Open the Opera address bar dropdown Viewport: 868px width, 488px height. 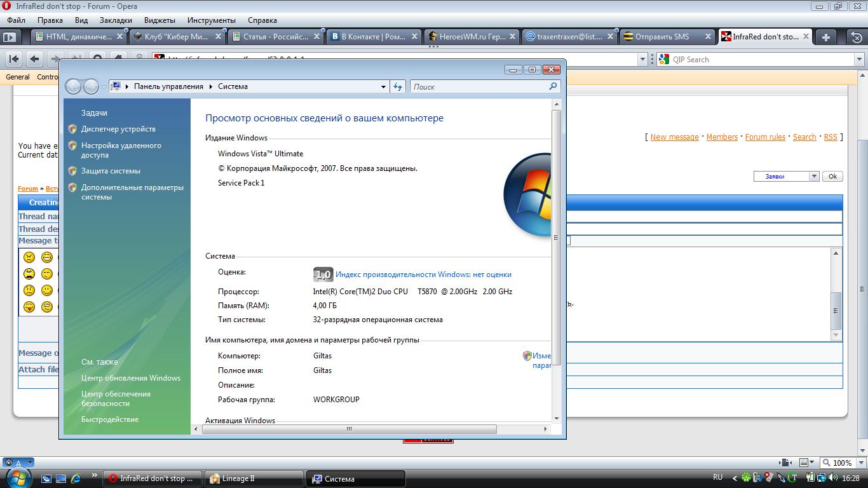(x=642, y=59)
